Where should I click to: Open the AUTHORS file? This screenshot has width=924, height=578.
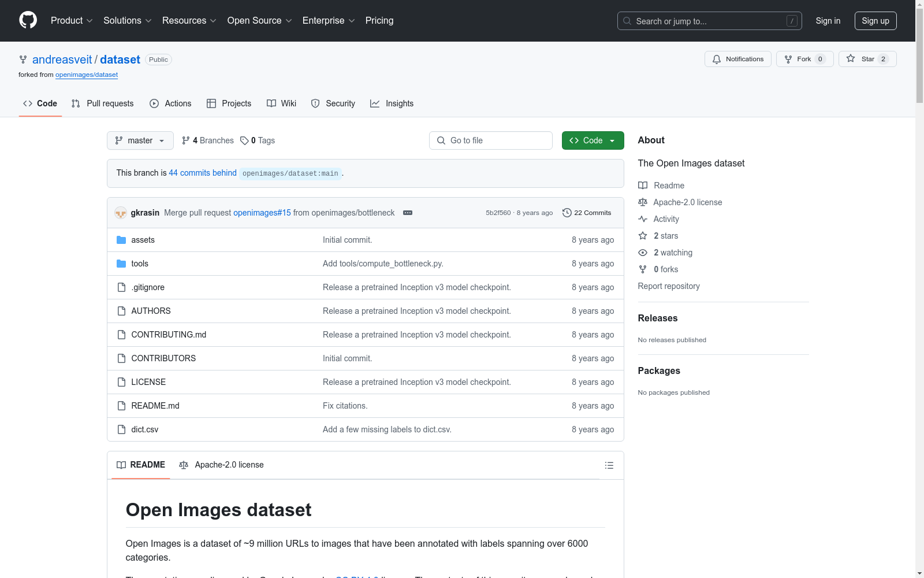point(151,311)
